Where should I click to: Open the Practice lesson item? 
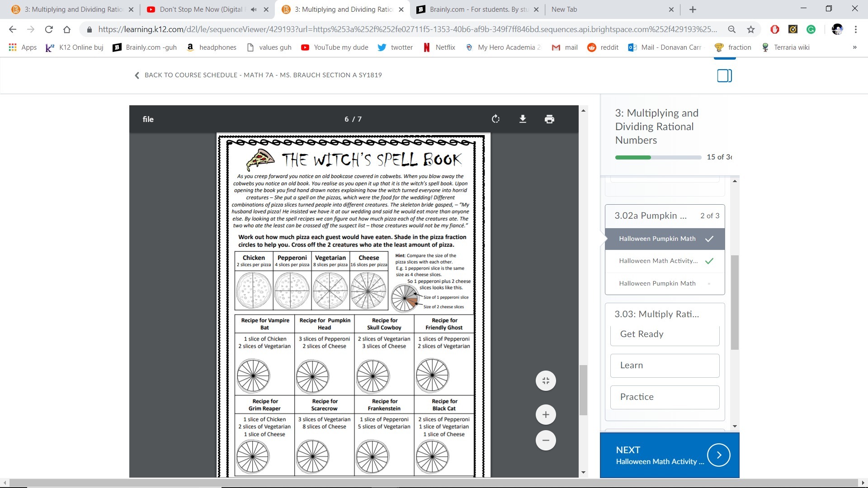[665, 397]
